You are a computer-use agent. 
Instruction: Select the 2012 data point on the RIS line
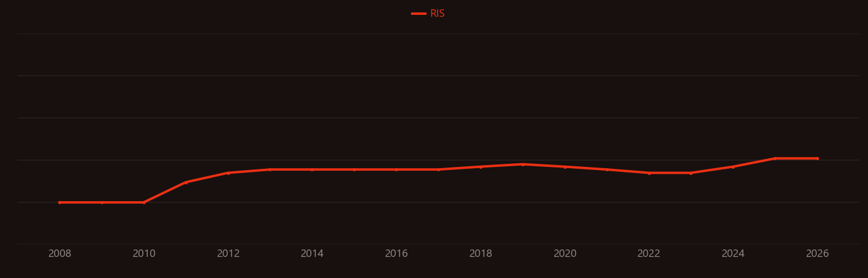[228, 173]
